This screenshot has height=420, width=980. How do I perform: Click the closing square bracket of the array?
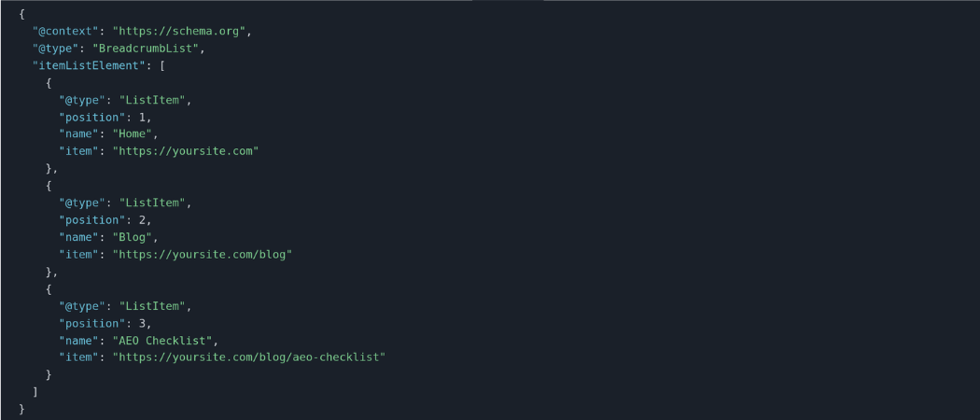tap(35, 392)
